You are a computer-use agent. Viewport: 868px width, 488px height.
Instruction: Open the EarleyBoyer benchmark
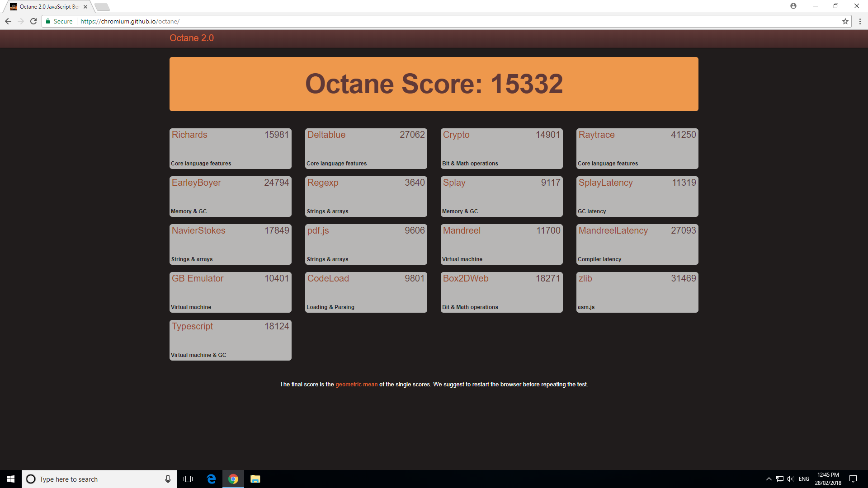coord(196,183)
